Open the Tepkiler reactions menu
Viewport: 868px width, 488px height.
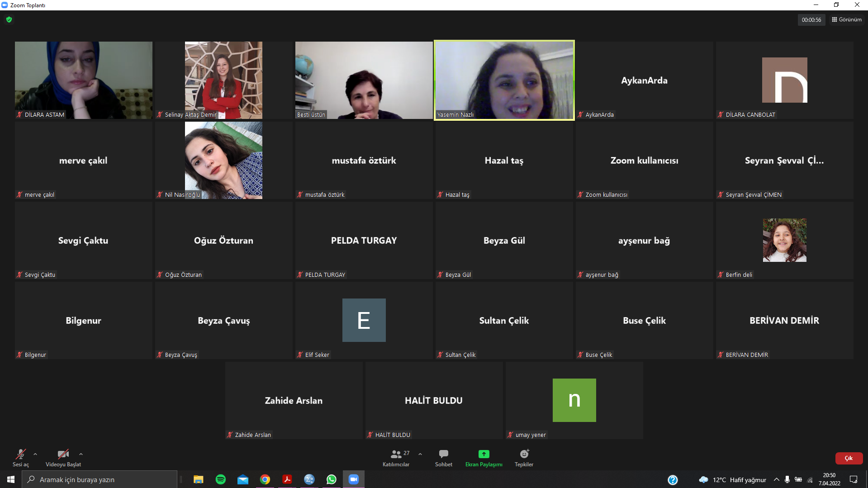[x=524, y=458]
